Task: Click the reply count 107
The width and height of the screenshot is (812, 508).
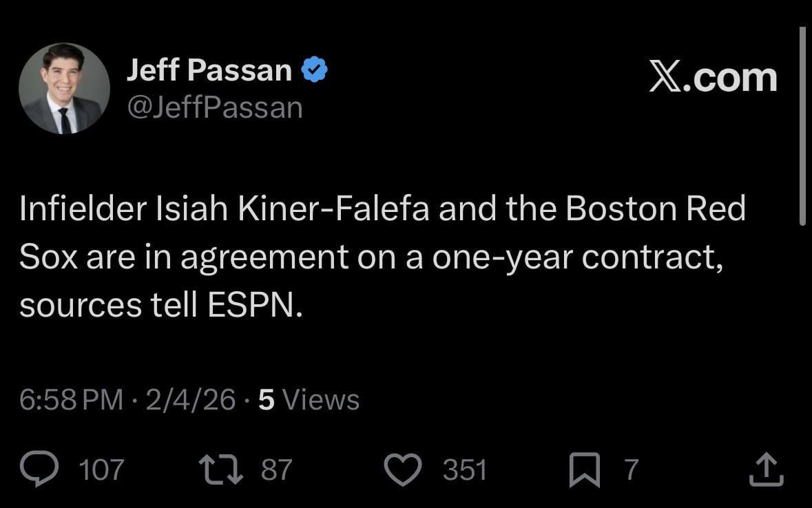Action: coord(101,469)
